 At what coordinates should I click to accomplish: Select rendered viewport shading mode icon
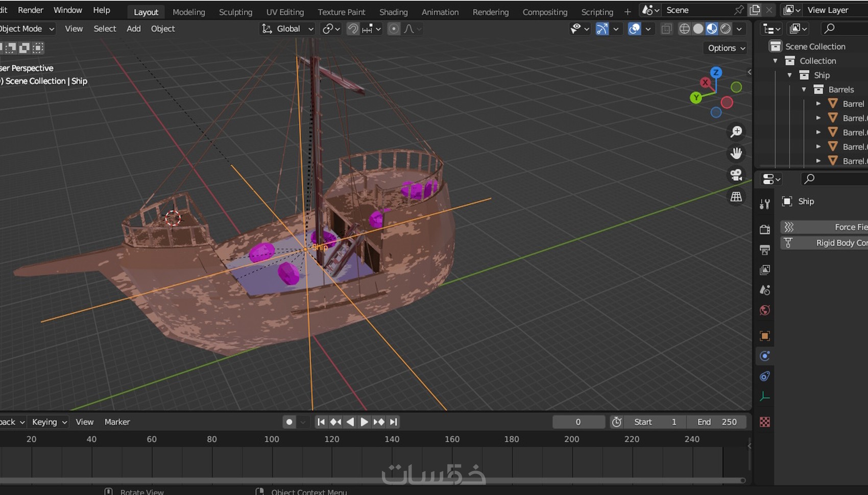coord(726,29)
